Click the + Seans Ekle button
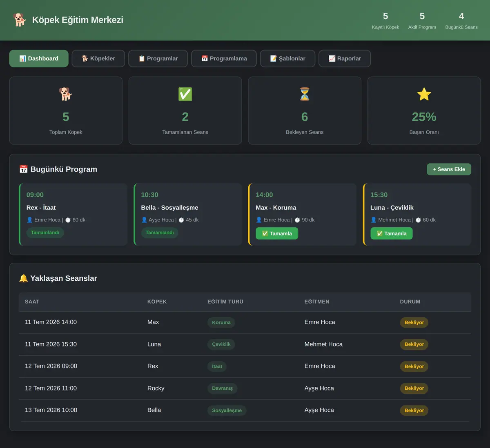 [x=449, y=169]
